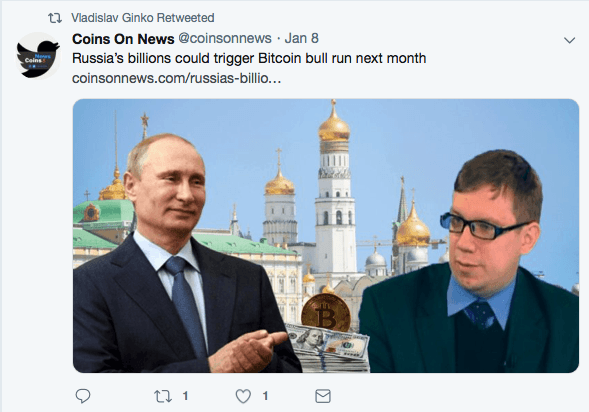
Task: Like the tweet with the heart icon
Action: [243, 396]
